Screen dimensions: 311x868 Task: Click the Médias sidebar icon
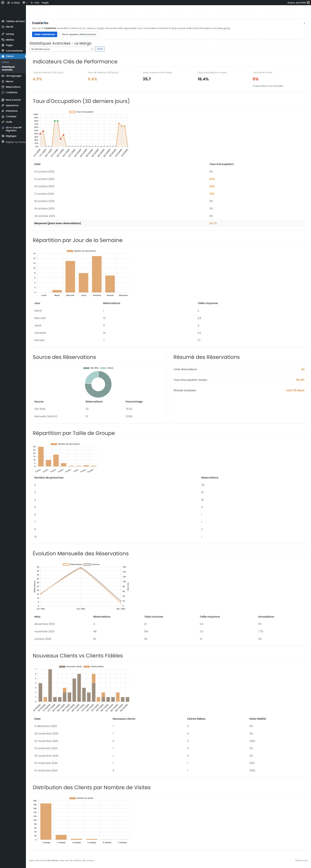pyautogui.click(x=3, y=40)
